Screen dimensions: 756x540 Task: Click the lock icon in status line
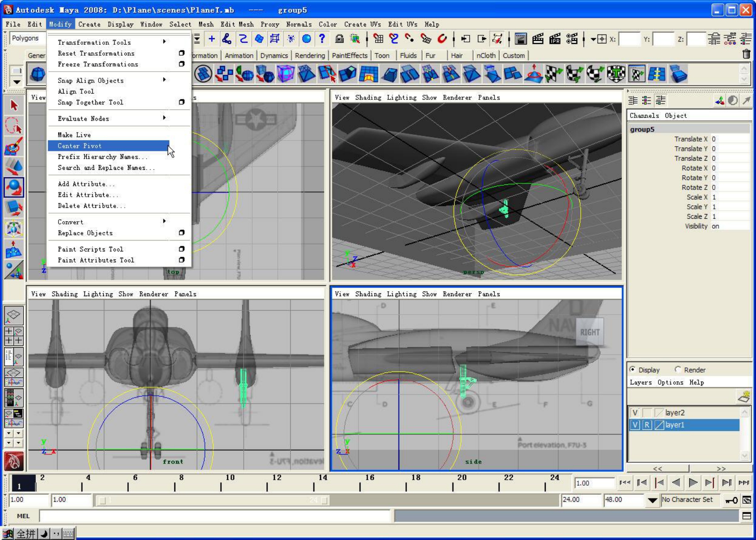339,39
